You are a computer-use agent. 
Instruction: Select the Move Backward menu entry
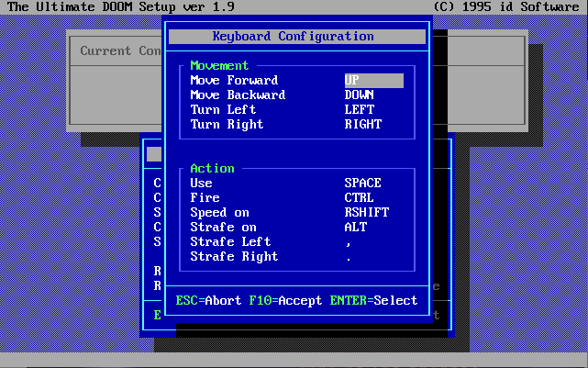[238, 95]
